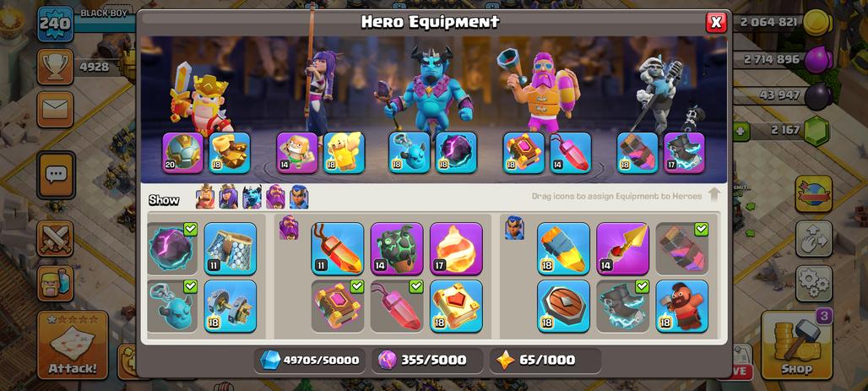The width and height of the screenshot is (868, 391).
Task: Toggle equipped Eternal Tome with checkmark
Action: pyautogui.click(x=338, y=307)
